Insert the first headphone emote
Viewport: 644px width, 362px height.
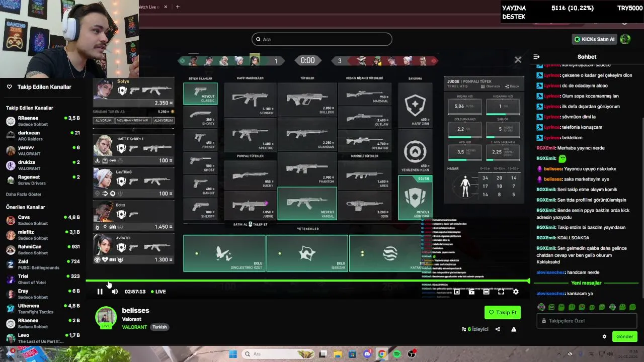click(x=541, y=307)
